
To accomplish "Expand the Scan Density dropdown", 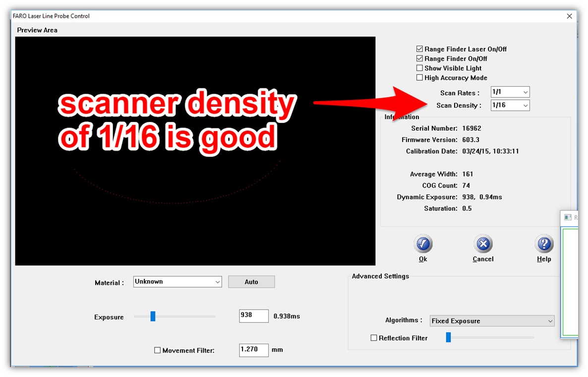I will coord(510,105).
